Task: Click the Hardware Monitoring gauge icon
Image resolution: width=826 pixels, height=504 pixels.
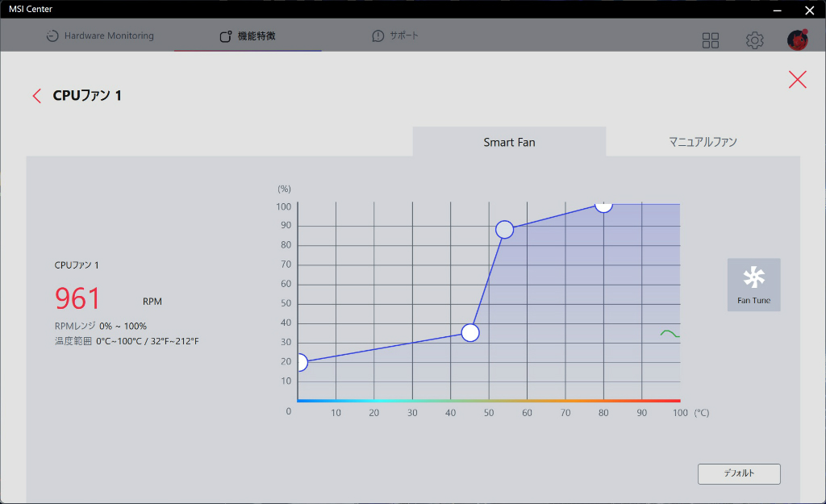Action: (x=52, y=35)
